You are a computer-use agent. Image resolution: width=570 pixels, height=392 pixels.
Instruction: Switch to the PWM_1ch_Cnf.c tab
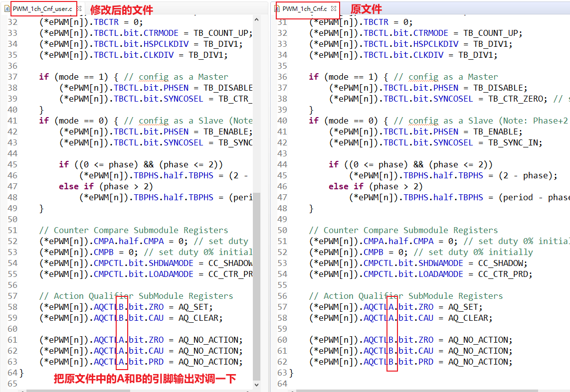click(304, 9)
